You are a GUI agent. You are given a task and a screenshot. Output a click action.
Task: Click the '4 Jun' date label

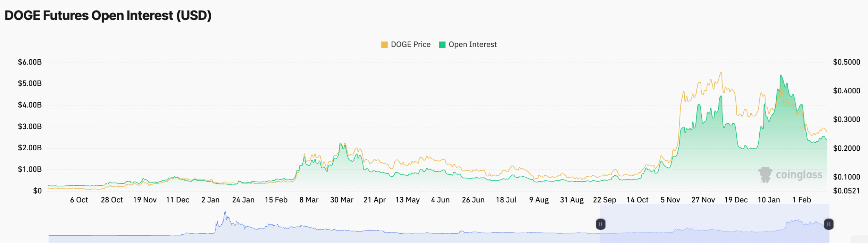pyautogui.click(x=441, y=200)
